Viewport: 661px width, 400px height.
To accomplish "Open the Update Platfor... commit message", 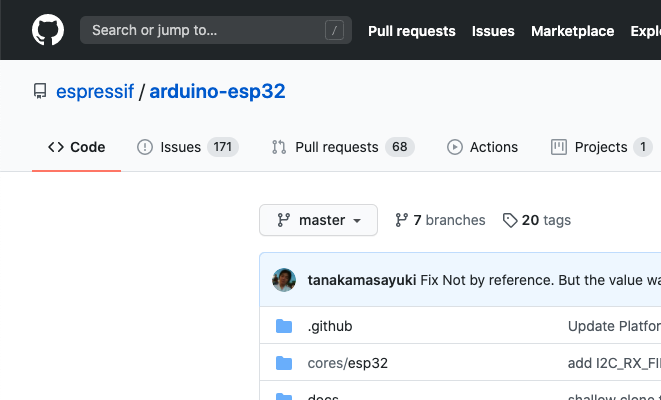I will [614, 326].
